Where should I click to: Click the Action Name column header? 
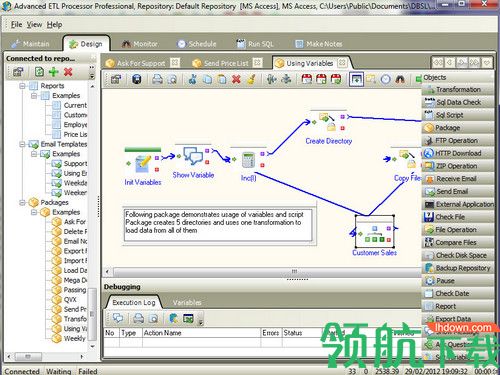coord(201,333)
